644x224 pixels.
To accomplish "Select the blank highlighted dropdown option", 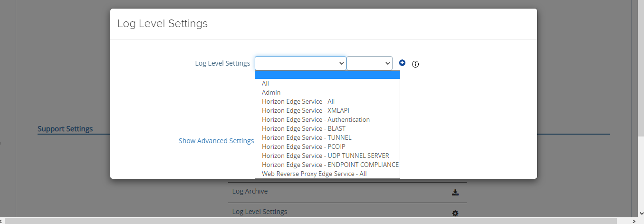I will point(327,75).
